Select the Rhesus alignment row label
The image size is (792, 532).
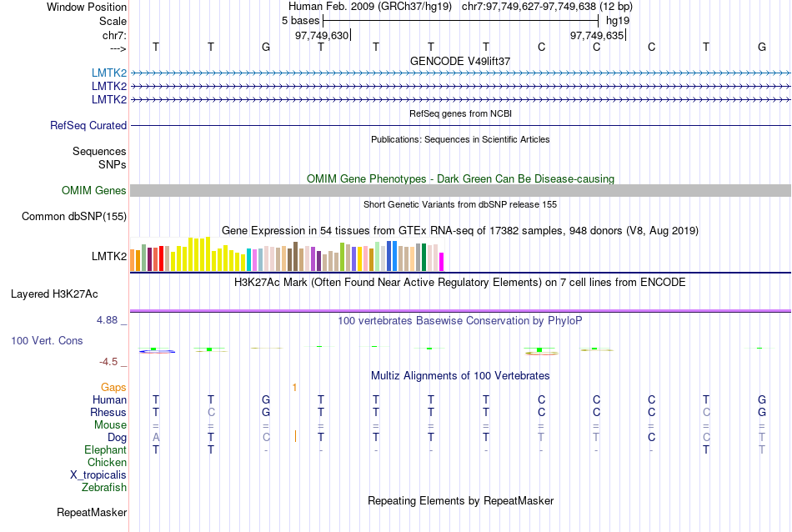(x=108, y=412)
